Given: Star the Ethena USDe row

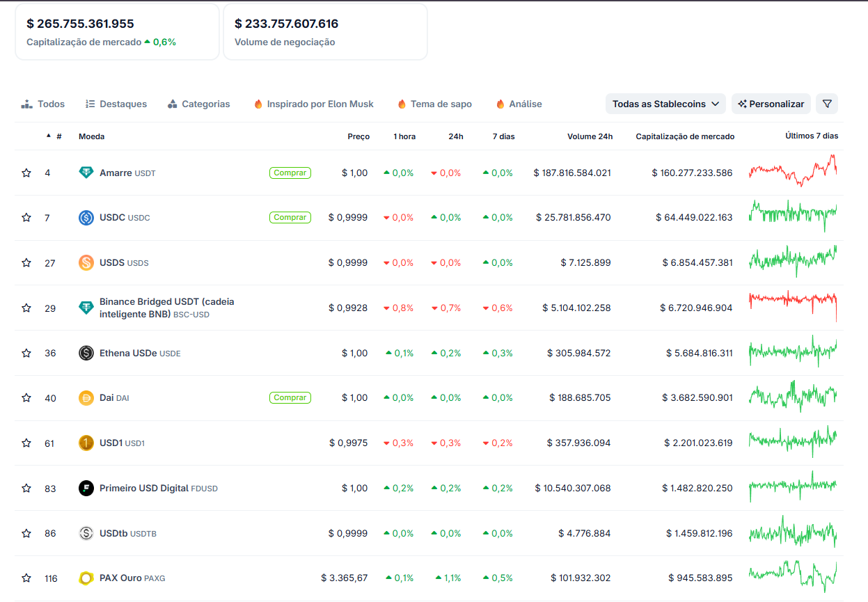Looking at the screenshot, I should pos(26,353).
